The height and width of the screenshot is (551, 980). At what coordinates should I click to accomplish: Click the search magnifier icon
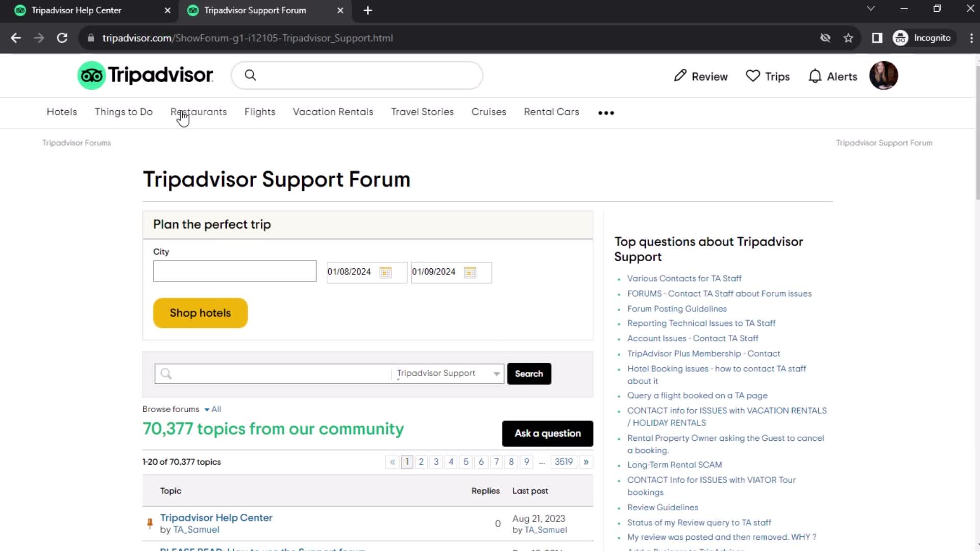[x=250, y=76]
